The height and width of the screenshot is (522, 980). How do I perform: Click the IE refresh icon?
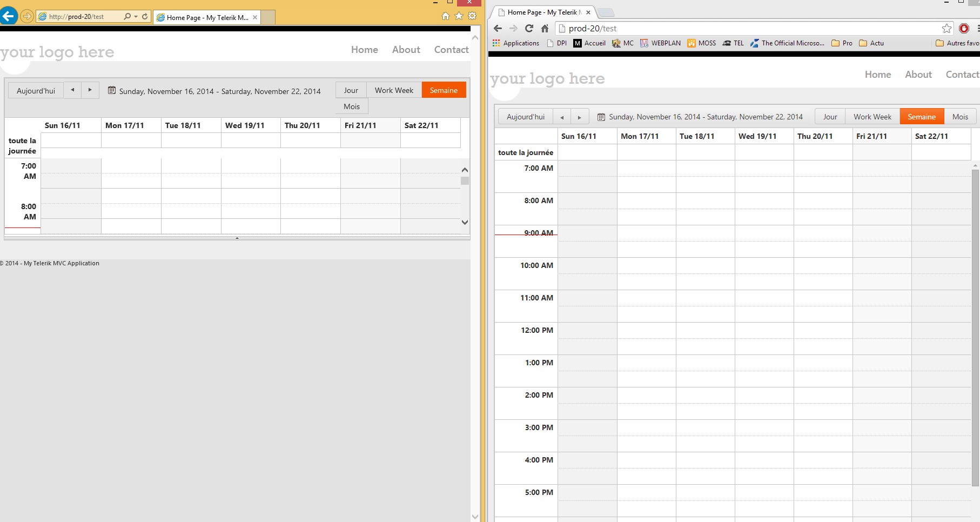(x=145, y=16)
